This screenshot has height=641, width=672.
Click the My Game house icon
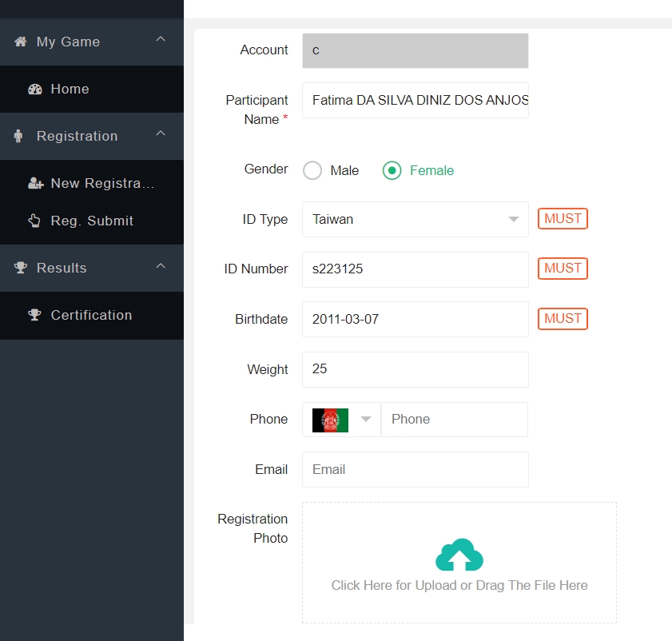(x=21, y=42)
